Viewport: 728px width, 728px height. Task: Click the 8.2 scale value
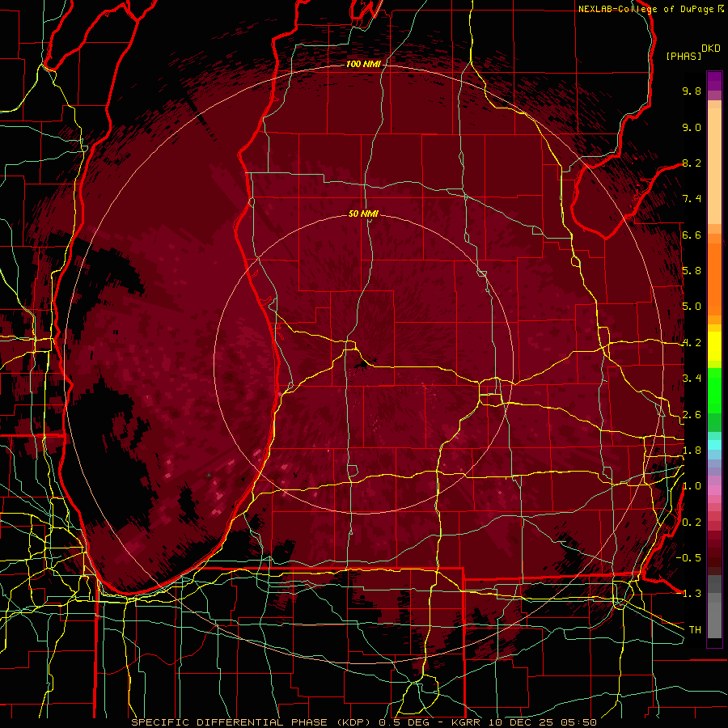click(692, 163)
